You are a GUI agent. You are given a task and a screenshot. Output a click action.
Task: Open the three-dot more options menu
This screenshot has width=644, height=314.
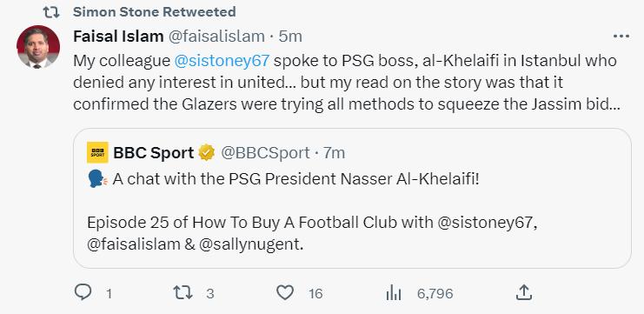[x=621, y=37]
